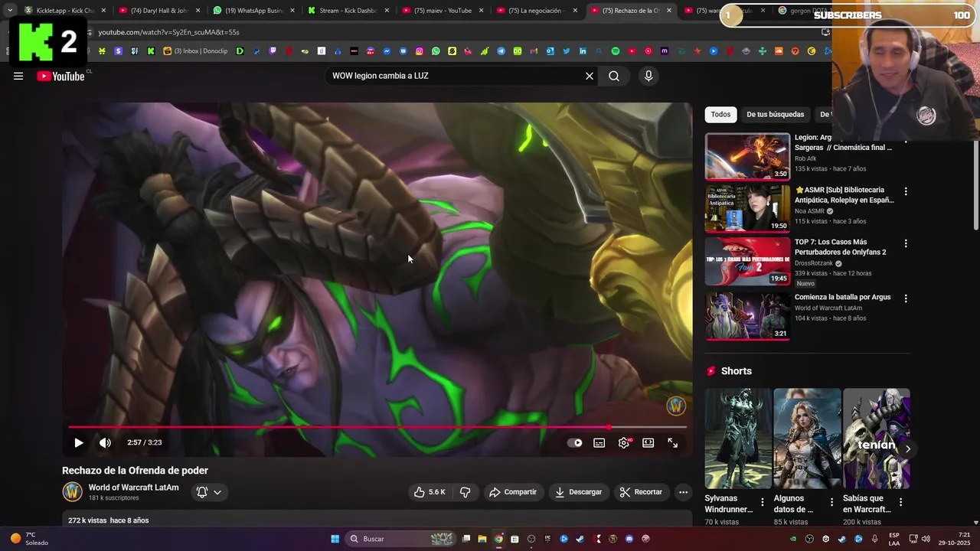Switch to the La negociación browser tab
Screen dimensions: 980x551
(x=536, y=11)
